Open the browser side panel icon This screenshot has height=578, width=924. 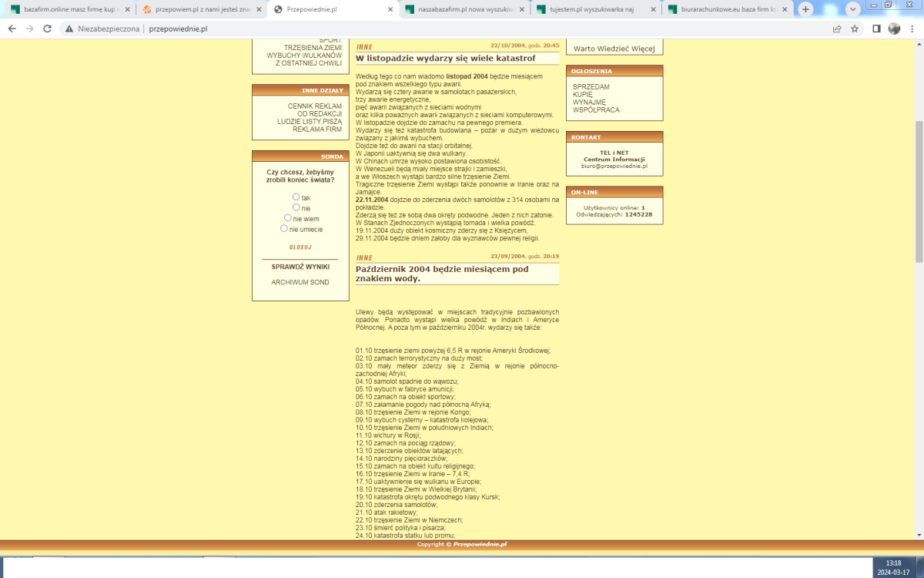pyautogui.click(x=876, y=29)
